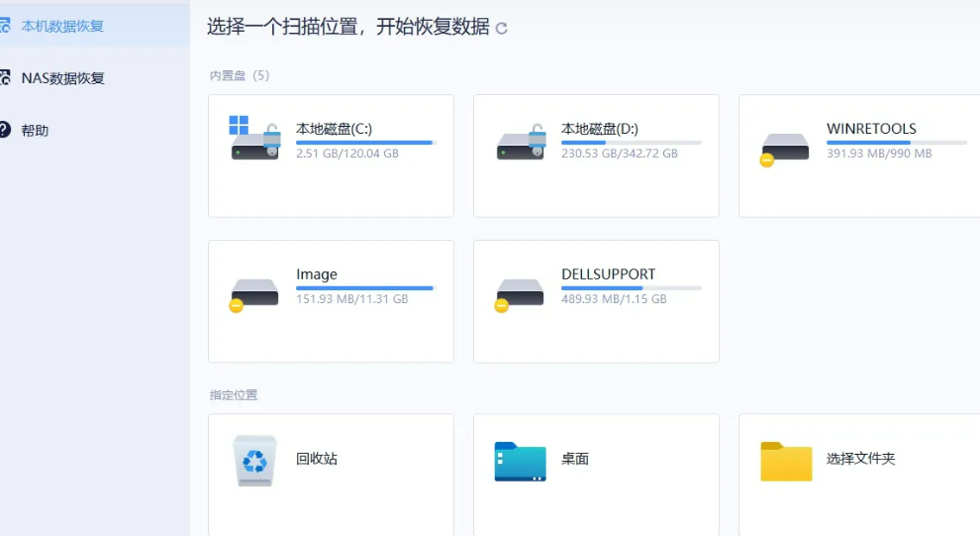
Task: Click the 指定位置 section heading
Action: (x=234, y=395)
